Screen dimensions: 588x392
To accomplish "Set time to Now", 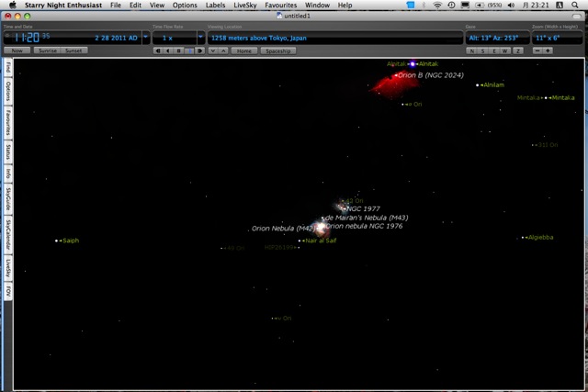I will 17,50.
